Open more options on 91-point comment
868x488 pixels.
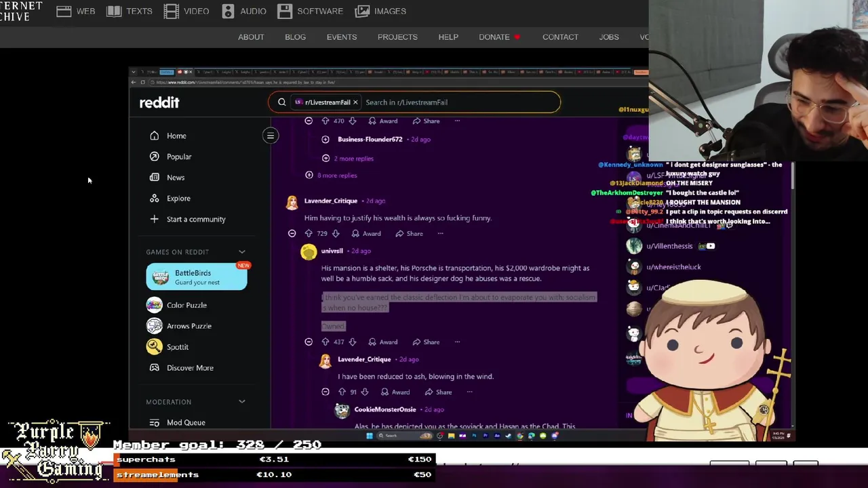[469, 392]
